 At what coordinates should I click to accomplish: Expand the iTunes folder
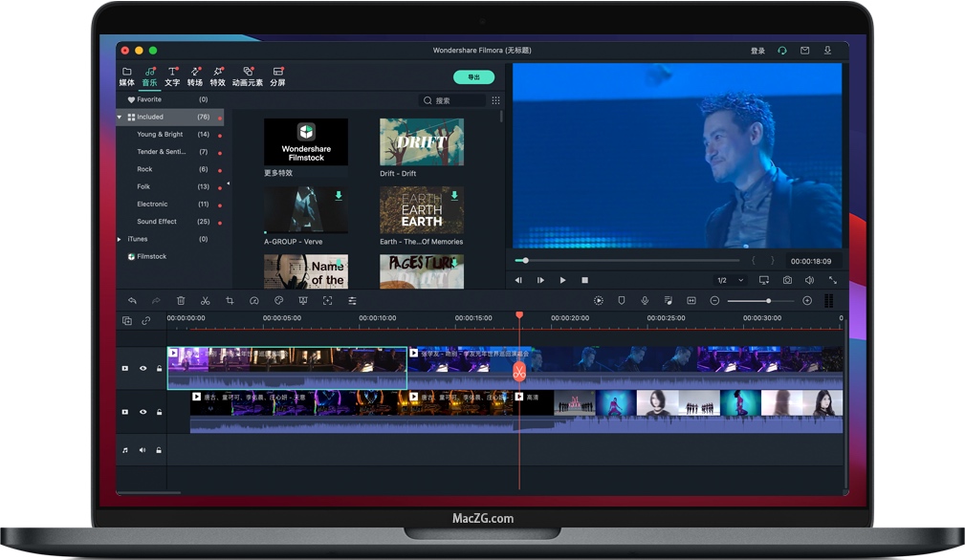[x=120, y=239]
